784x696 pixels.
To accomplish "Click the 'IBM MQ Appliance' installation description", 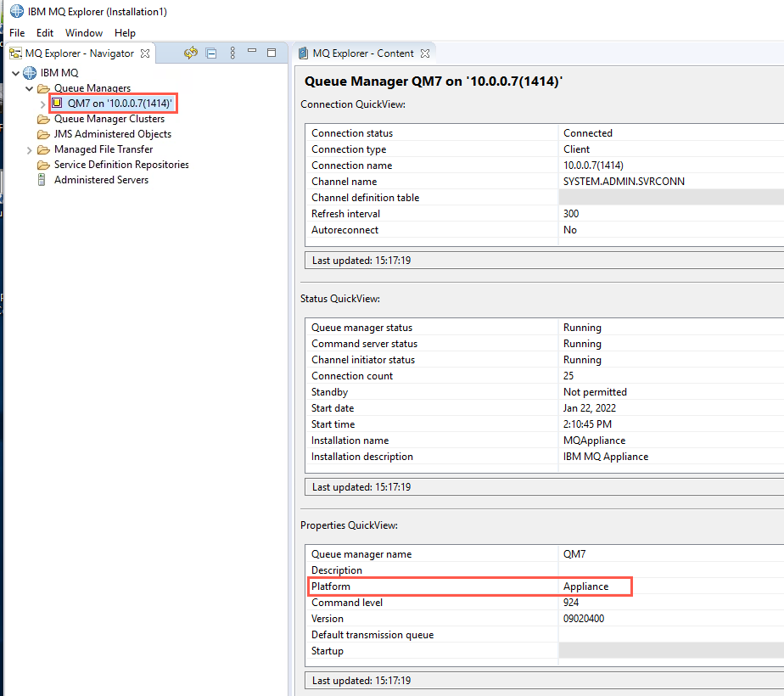I will [606, 457].
